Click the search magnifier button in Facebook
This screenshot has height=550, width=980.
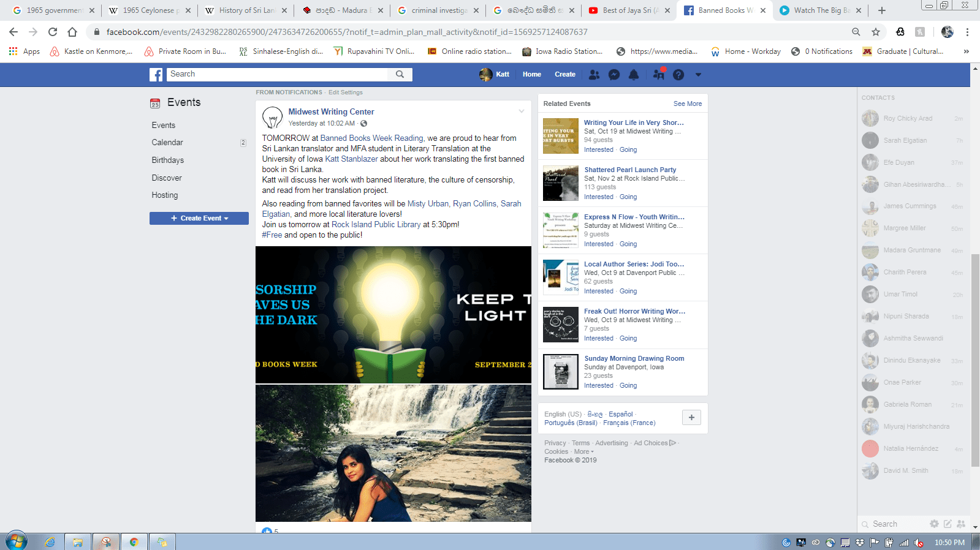coord(400,74)
